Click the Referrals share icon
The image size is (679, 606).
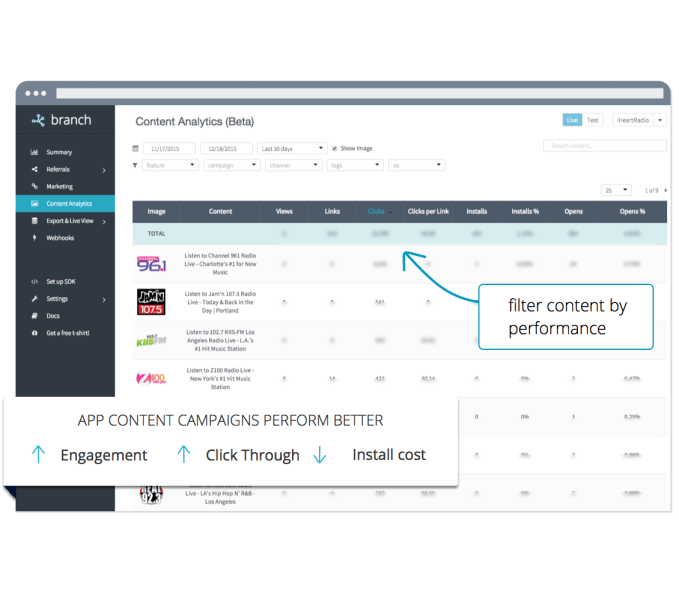[x=34, y=169]
